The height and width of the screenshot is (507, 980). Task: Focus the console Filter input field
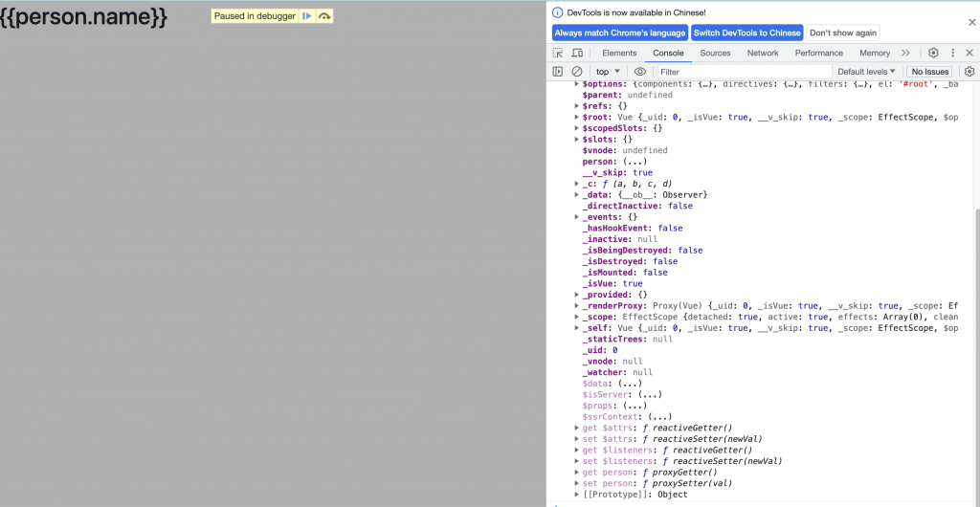(x=745, y=72)
